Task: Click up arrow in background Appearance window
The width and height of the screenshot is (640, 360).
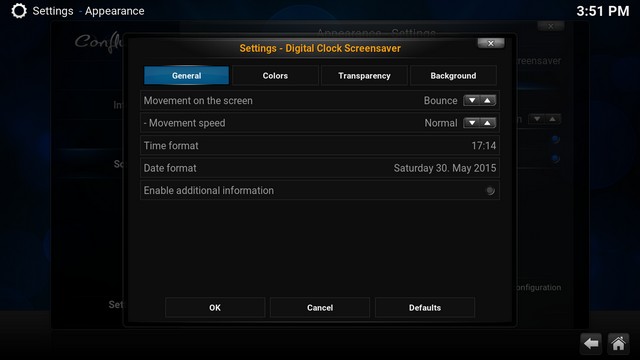Action: point(552,119)
